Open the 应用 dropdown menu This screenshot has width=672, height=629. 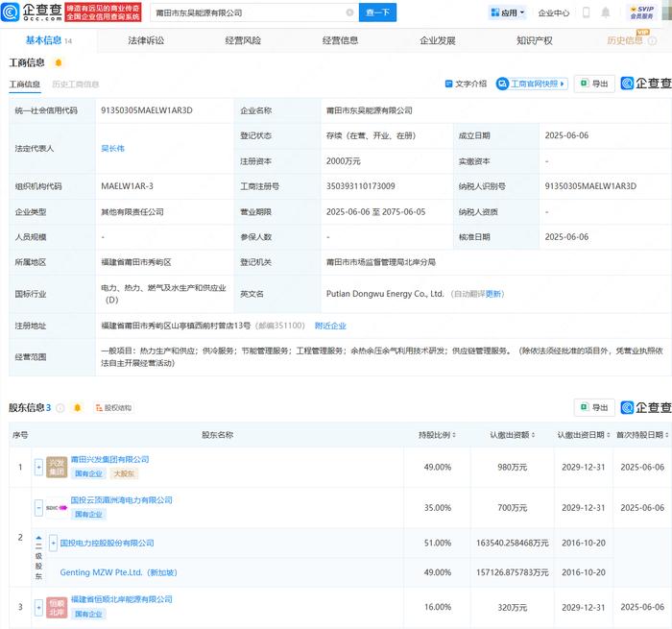[508, 12]
